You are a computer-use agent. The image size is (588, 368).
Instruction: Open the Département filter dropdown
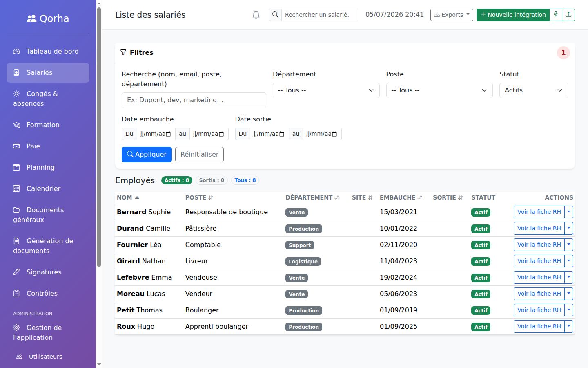coord(326,90)
